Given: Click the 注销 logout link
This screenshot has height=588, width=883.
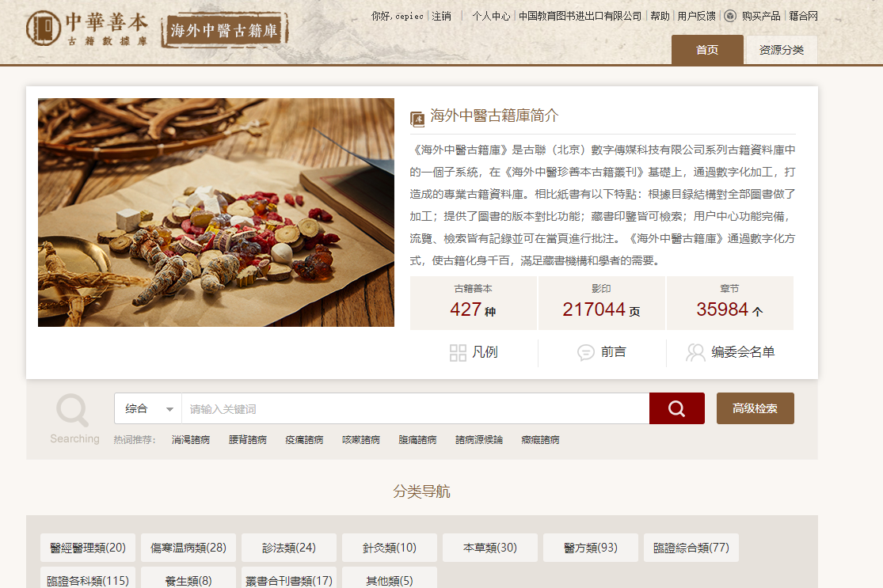Looking at the screenshot, I should (442, 17).
